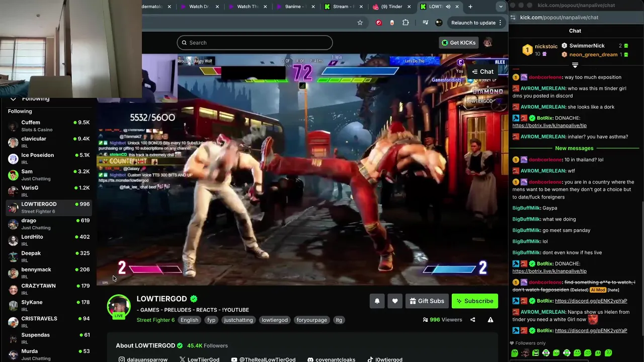Report stream with the warning triangle icon
644x362 pixels.
(491, 320)
